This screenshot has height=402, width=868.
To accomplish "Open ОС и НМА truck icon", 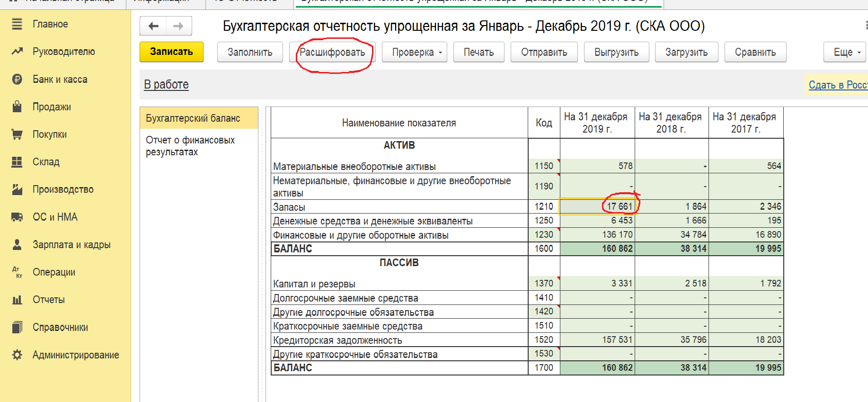I will click(17, 217).
